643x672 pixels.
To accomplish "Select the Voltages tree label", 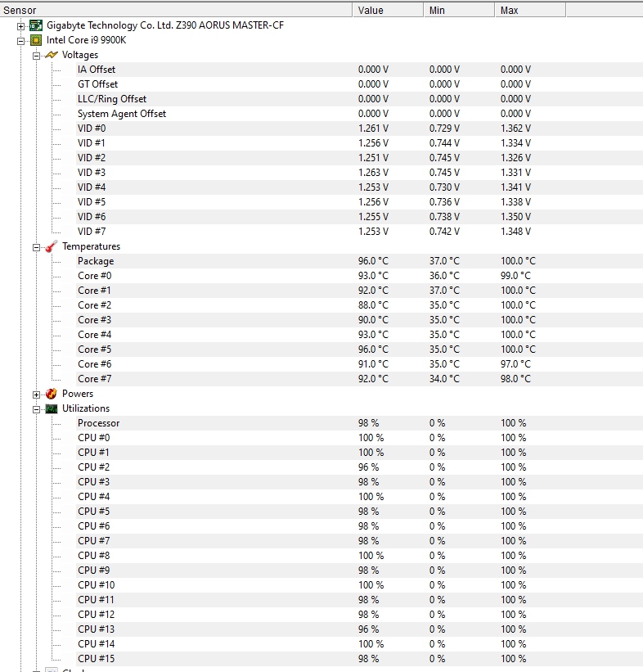I will (x=79, y=55).
